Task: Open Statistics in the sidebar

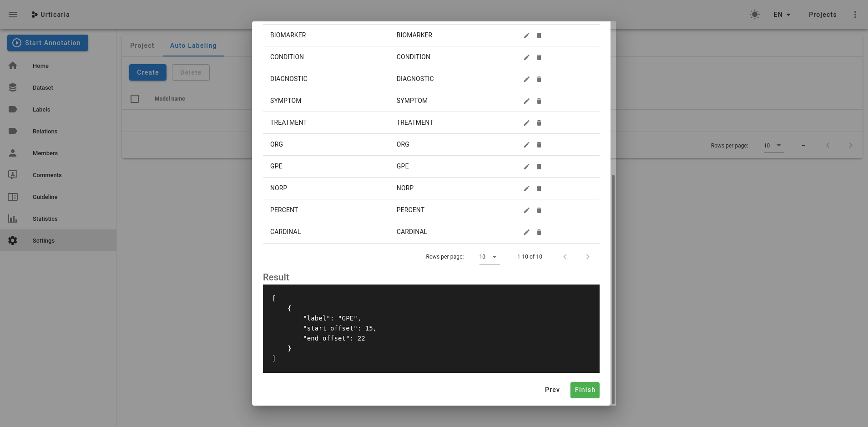Action: (x=58, y=219)
